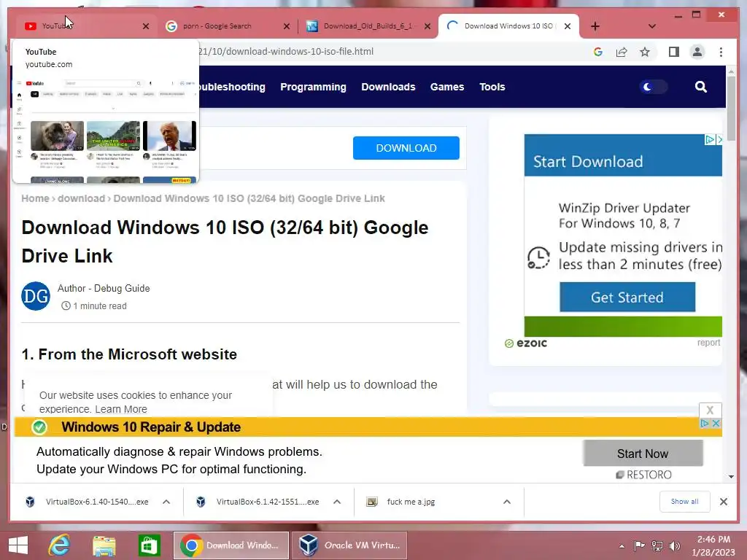Click the Windows 10 Repair & Update heading

point(151,427)
